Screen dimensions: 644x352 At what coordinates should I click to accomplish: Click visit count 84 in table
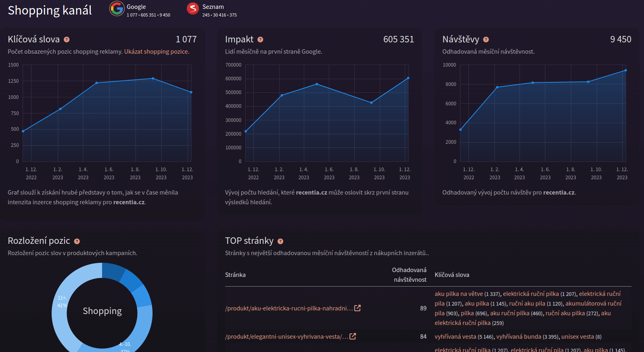coord(423,337)
